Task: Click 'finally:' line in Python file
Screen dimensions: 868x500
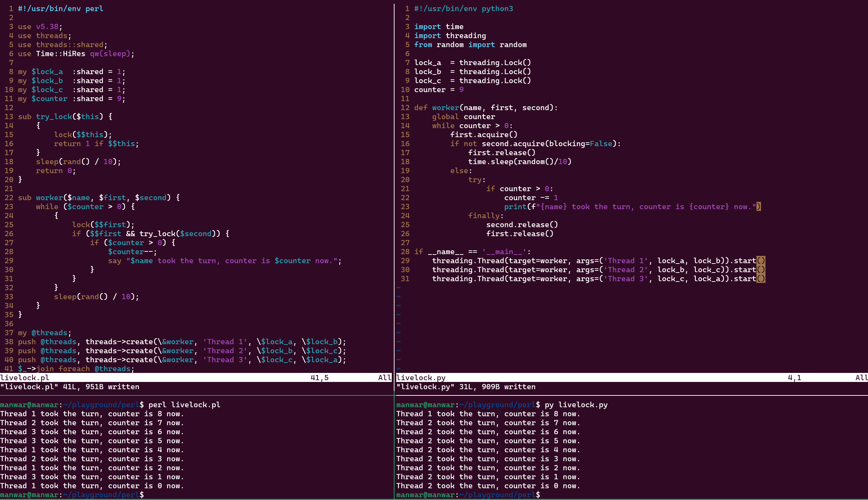Action: pyautogui.click(x=486, y=216)
